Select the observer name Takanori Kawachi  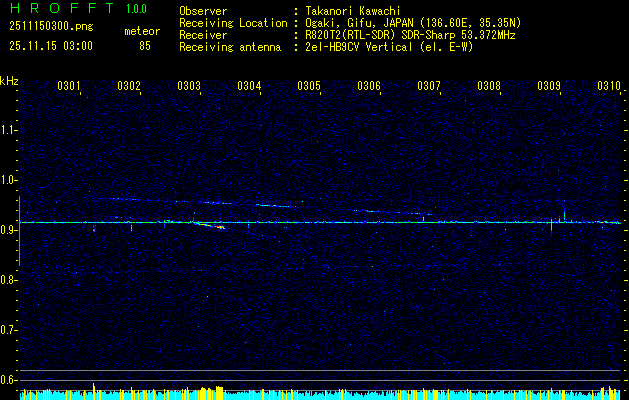pyautogui.click(x=354, y=10)
